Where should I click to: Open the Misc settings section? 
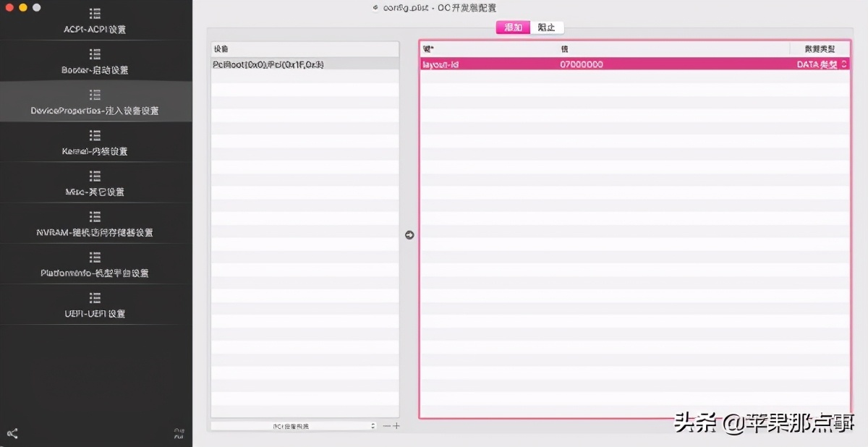coord(95,184)
